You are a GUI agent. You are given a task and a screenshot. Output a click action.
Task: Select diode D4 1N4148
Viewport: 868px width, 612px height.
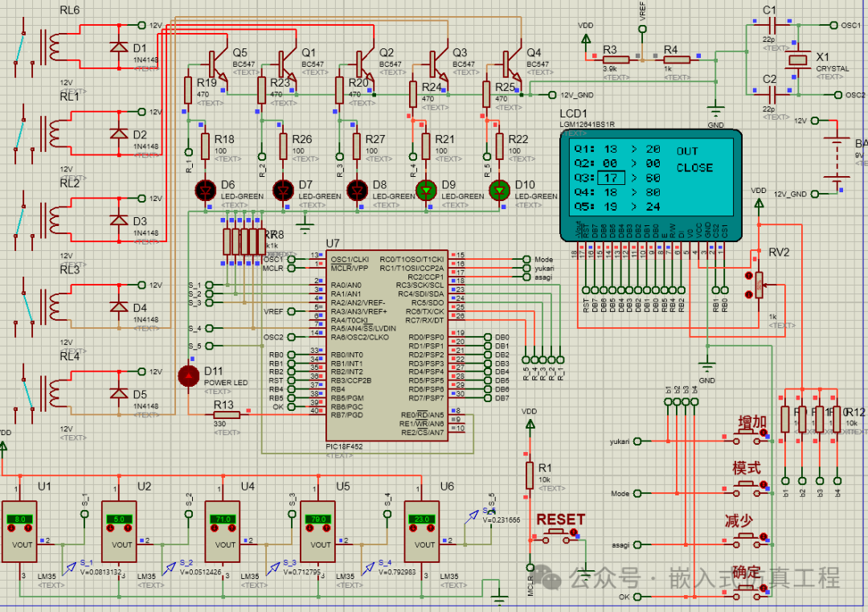pyautogui.click(x=119, y=307)
